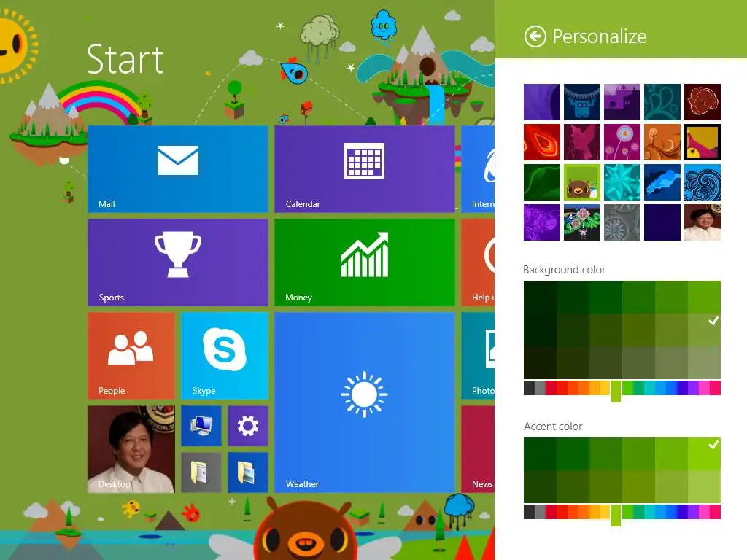Select the purple castle background thumbnail
The width and height of the screenshot is (747, 560).
(x=622, y=102)
